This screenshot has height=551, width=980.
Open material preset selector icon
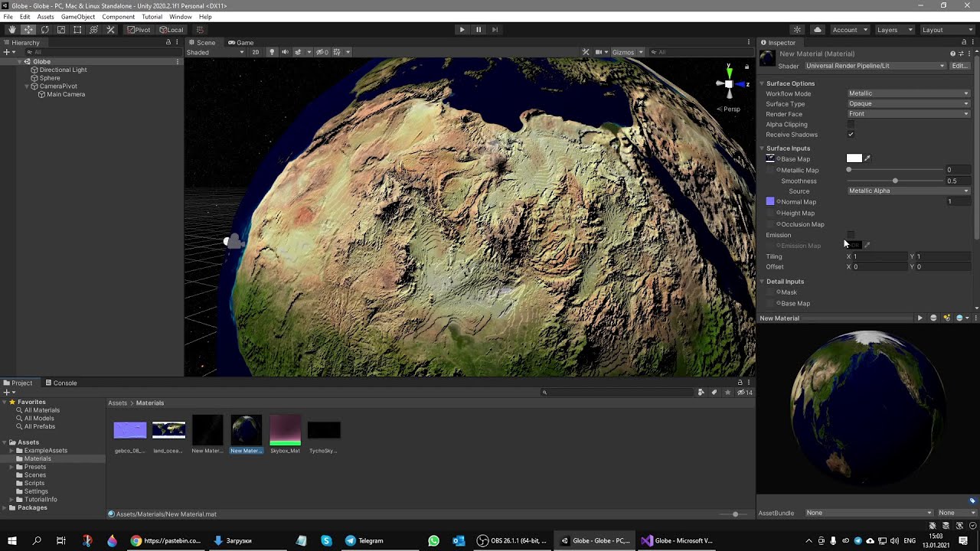pos(962,54)
